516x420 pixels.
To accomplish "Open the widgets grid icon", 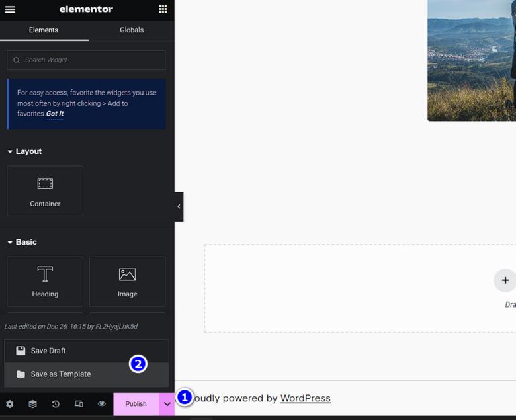I will 163,9.
